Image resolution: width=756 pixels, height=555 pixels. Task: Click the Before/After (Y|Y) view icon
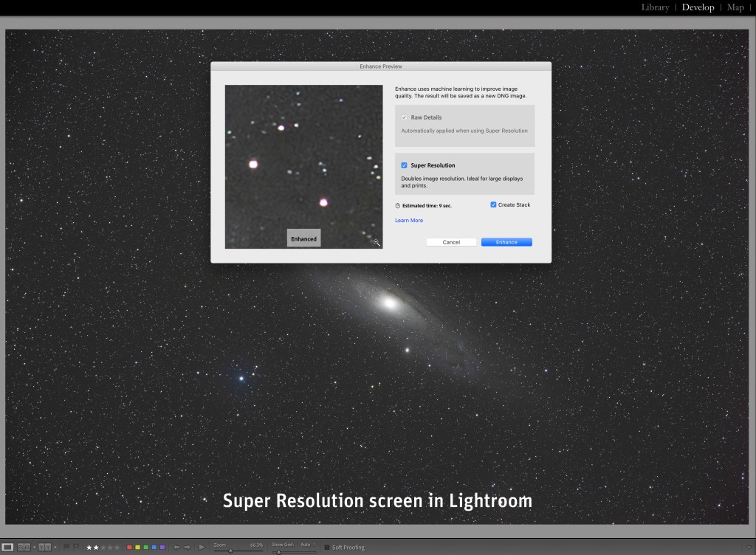click(44, 547)
